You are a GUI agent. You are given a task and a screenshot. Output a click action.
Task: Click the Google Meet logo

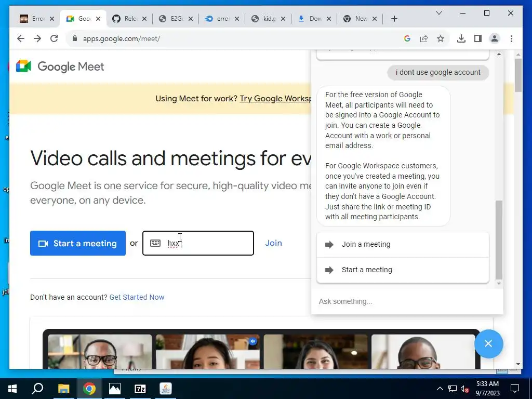(x=60, y=66)
